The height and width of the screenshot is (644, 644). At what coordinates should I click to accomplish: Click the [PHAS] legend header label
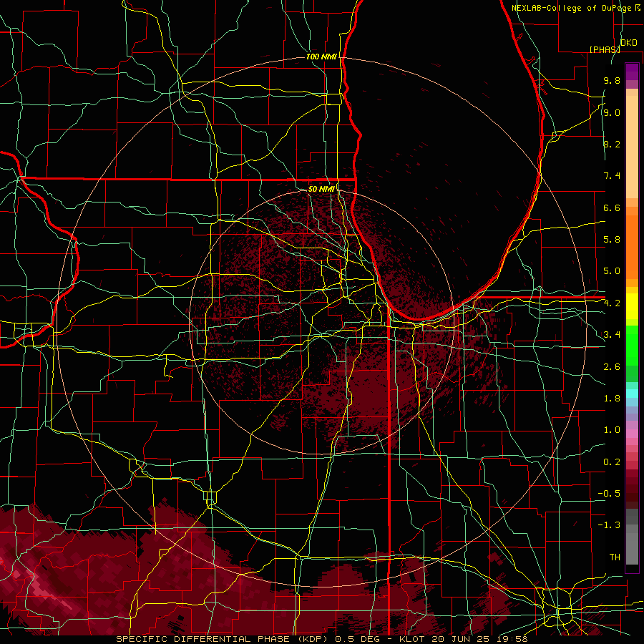(605, 49)
